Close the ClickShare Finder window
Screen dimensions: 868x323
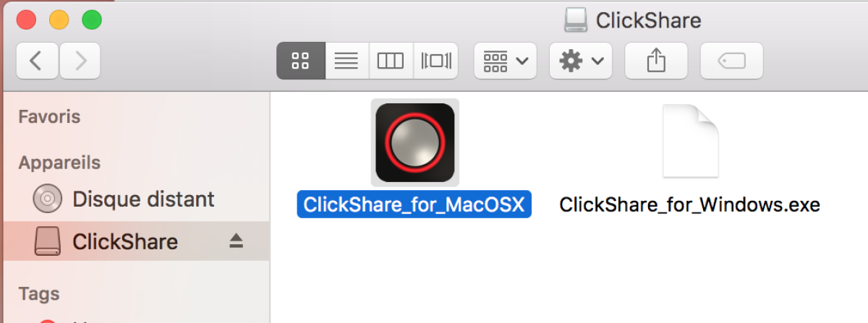27,20
